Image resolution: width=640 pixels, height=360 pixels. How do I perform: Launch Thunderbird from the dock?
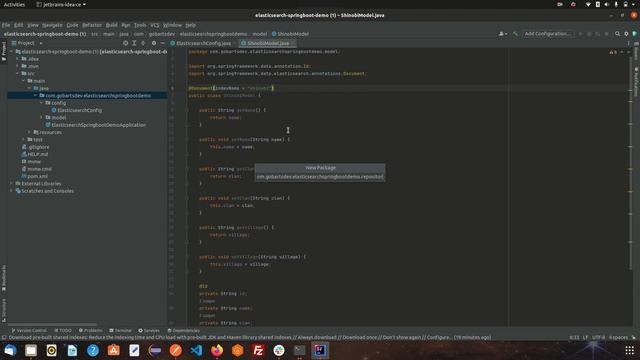10,350
